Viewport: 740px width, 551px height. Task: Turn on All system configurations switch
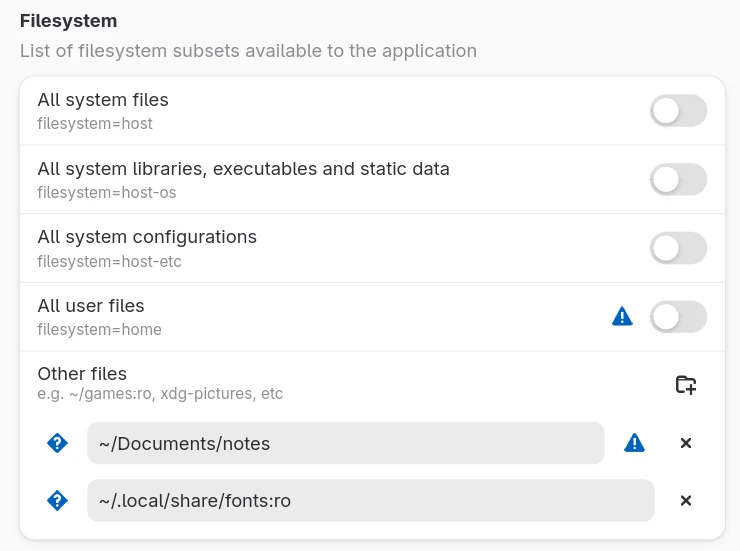(x=678, y=248)
